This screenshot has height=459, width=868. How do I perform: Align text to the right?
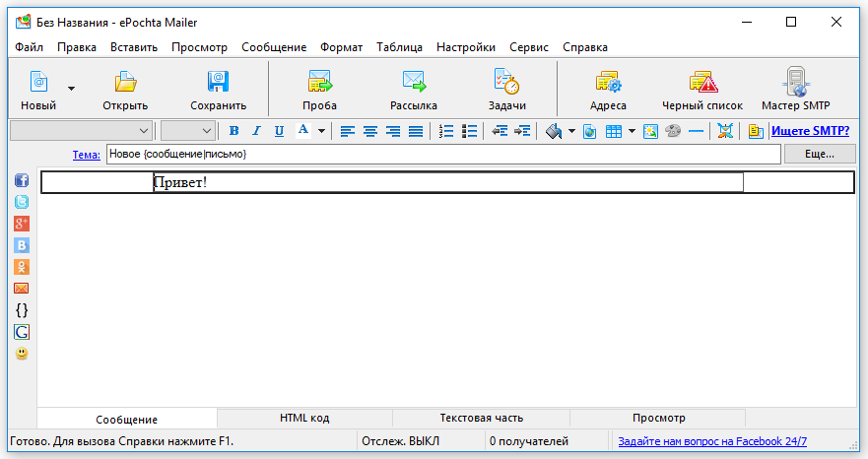[393, 131]
